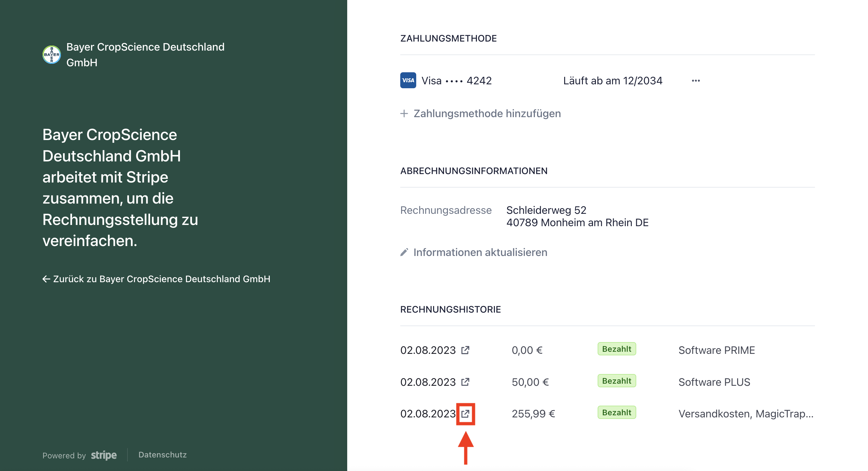Open invoice link icon for 255,99 € row

coord(465,414)
